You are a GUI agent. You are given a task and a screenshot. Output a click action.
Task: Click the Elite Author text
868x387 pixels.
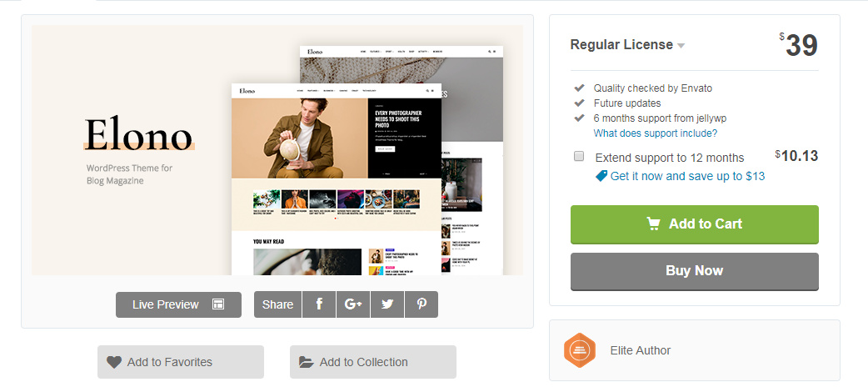(x=641, y=350)
